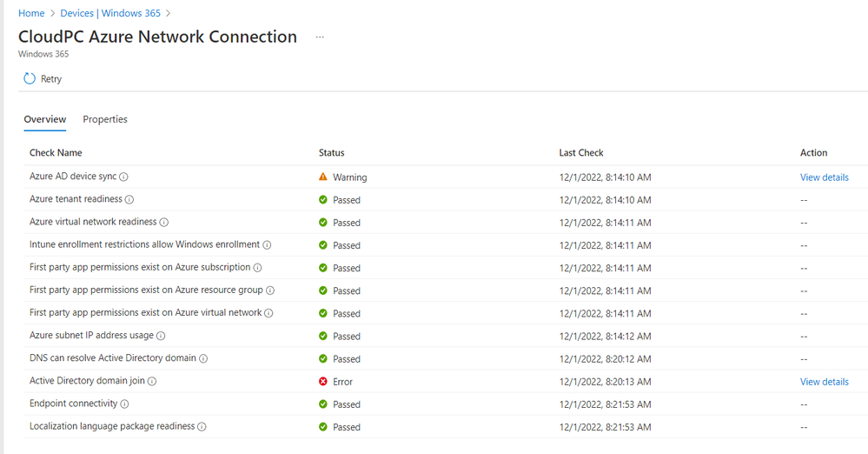Click info icon for DNS can resolve check
Viewport: 868px width, 454px height.
click(x=202, y=358)
